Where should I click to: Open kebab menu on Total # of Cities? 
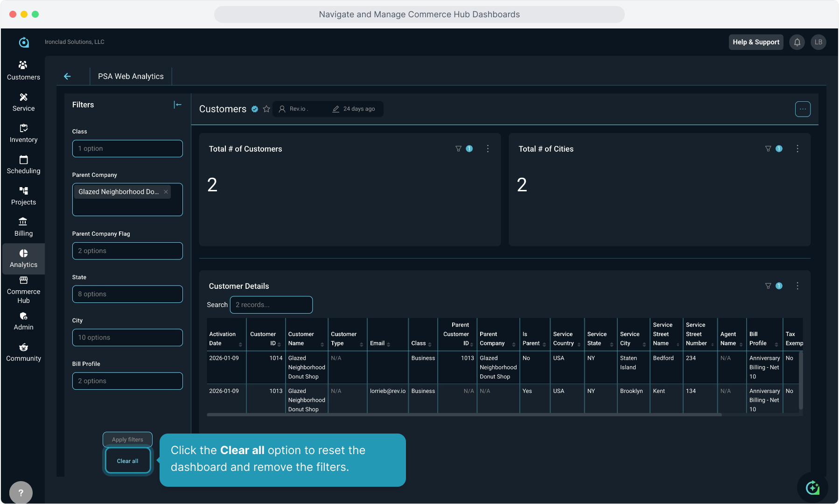pos(797,149)
